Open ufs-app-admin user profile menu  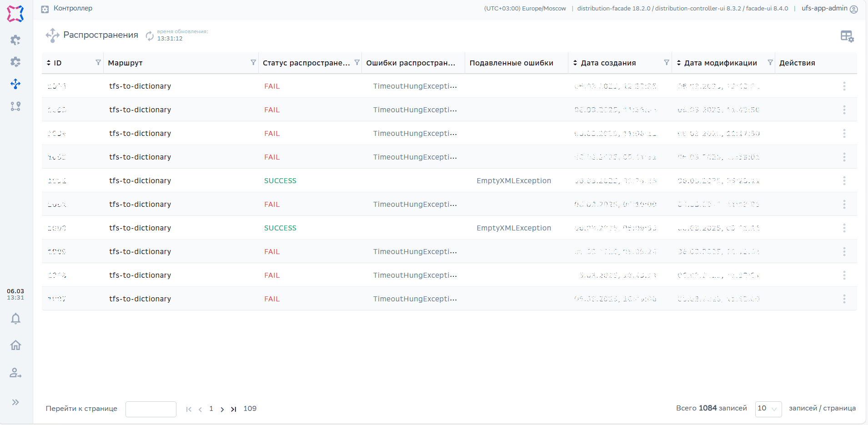click(x=829, y=9)
